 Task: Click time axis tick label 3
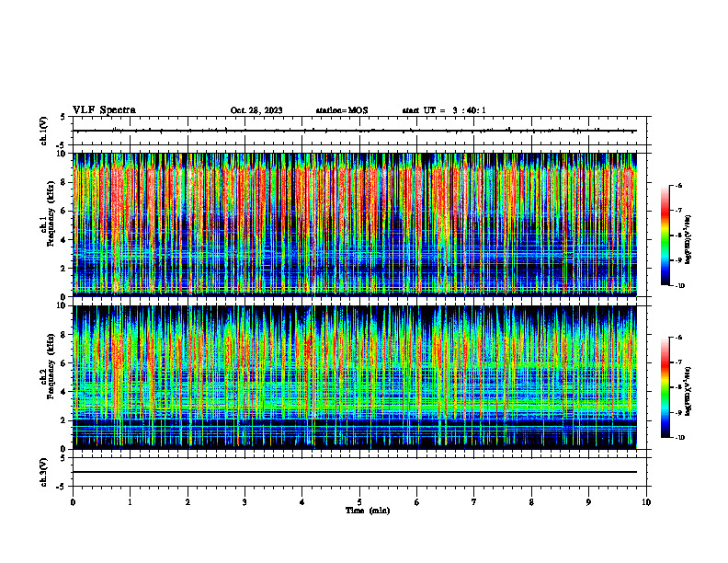[245, 502]
